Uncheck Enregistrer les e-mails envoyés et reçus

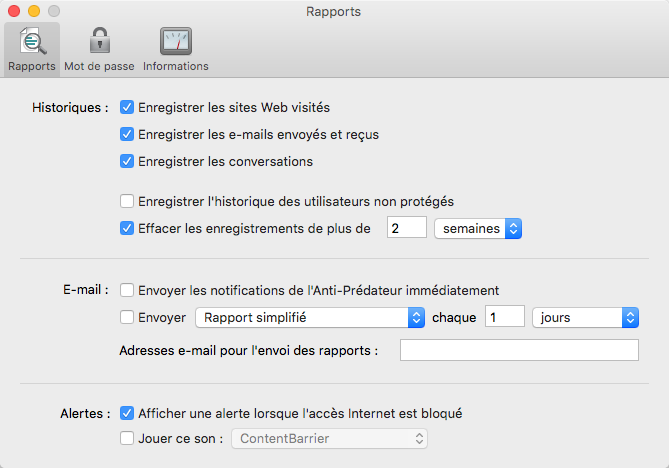[127, 134]
